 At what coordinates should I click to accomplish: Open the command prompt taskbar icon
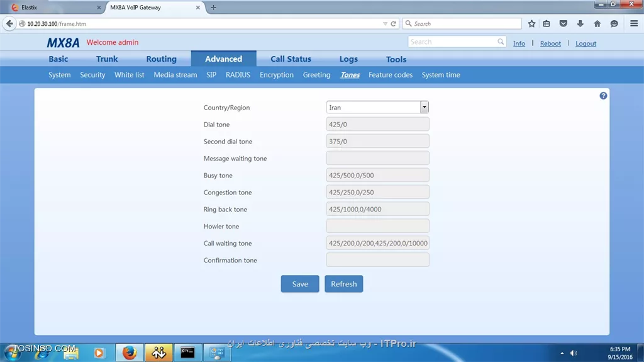coord(187,353)
